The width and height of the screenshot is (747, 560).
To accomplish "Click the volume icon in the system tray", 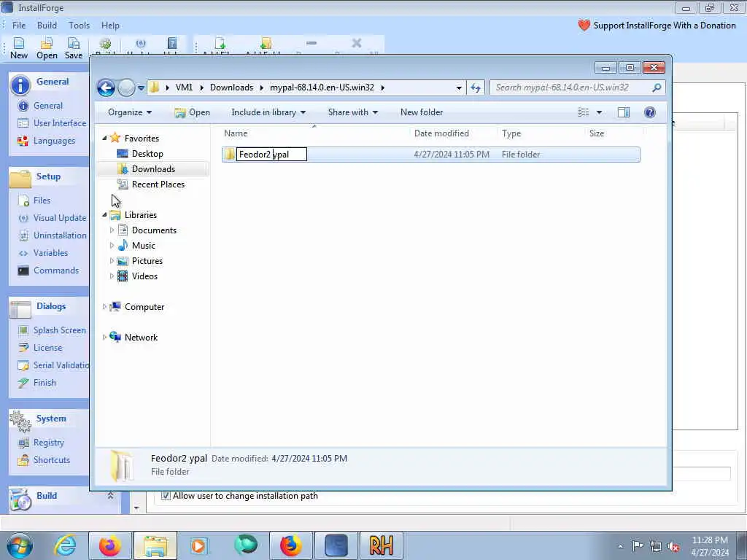I will (673, 547).
